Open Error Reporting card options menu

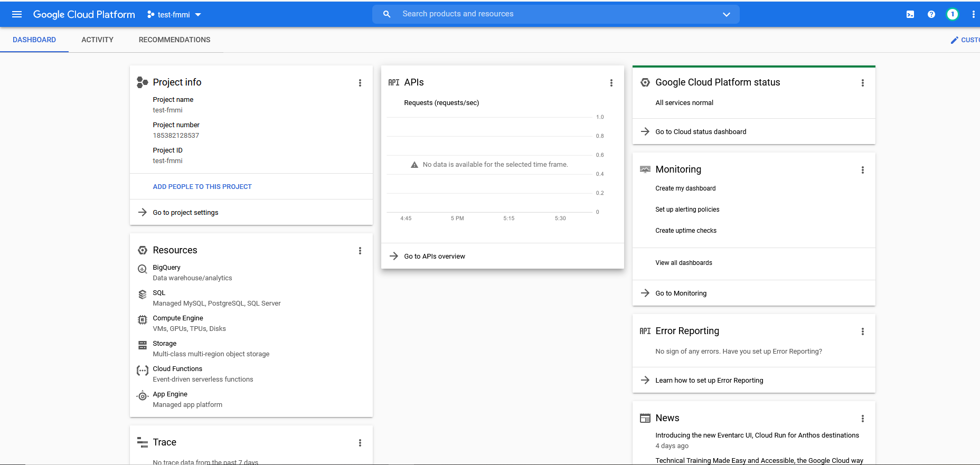click(x=863, y=331)
